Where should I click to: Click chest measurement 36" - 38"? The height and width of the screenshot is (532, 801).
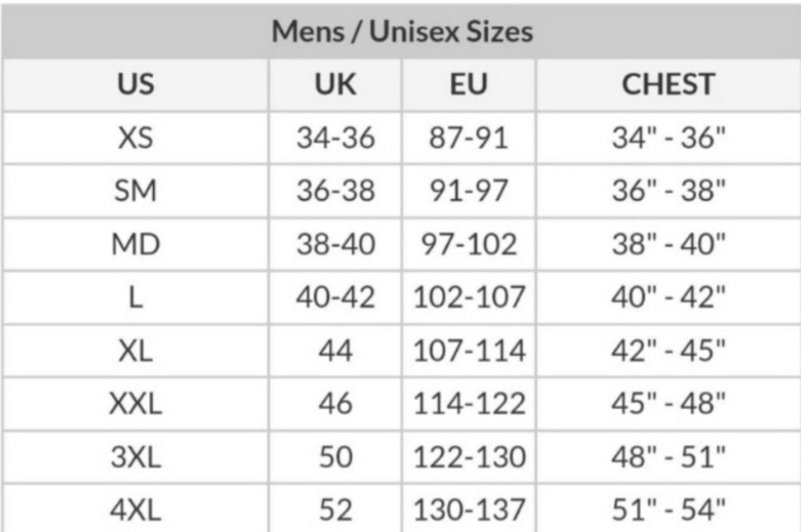click(668, 191)
